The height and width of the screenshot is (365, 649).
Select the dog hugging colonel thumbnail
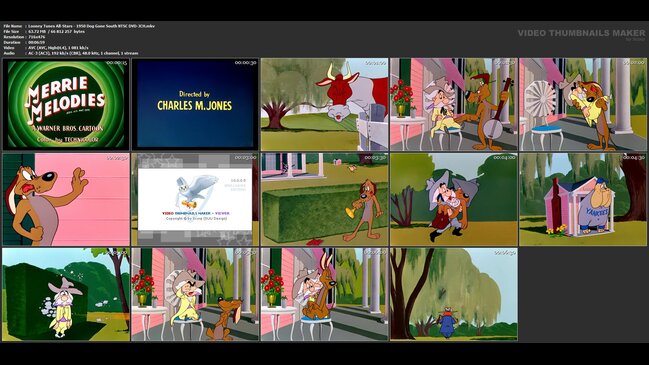583,104
